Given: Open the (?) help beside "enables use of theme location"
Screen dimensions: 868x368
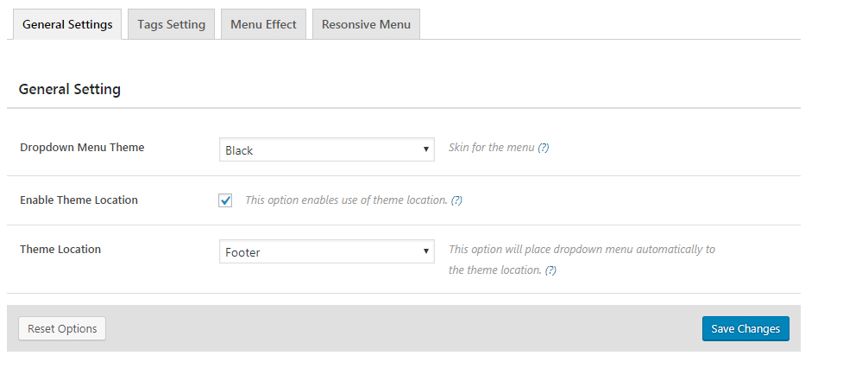Looking at the screenshot, I should tap(456, 200).
